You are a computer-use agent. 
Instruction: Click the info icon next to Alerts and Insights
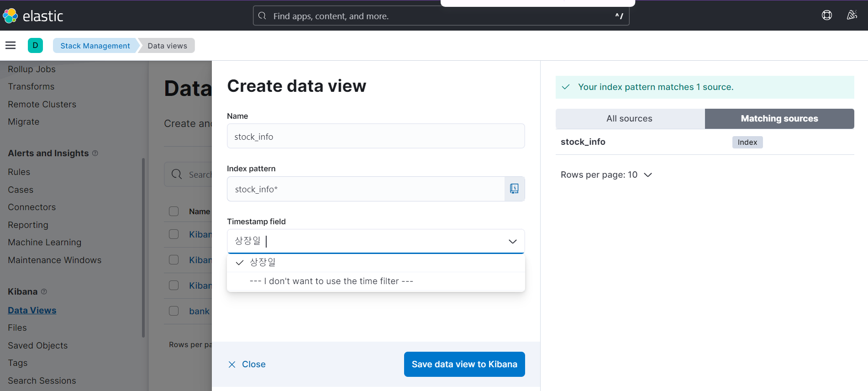[95, 153]
